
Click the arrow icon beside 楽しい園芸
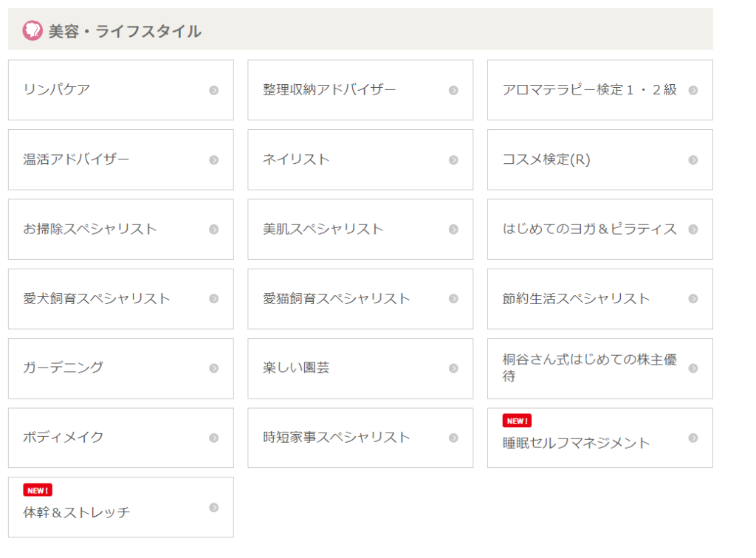(x=453, y=368)
